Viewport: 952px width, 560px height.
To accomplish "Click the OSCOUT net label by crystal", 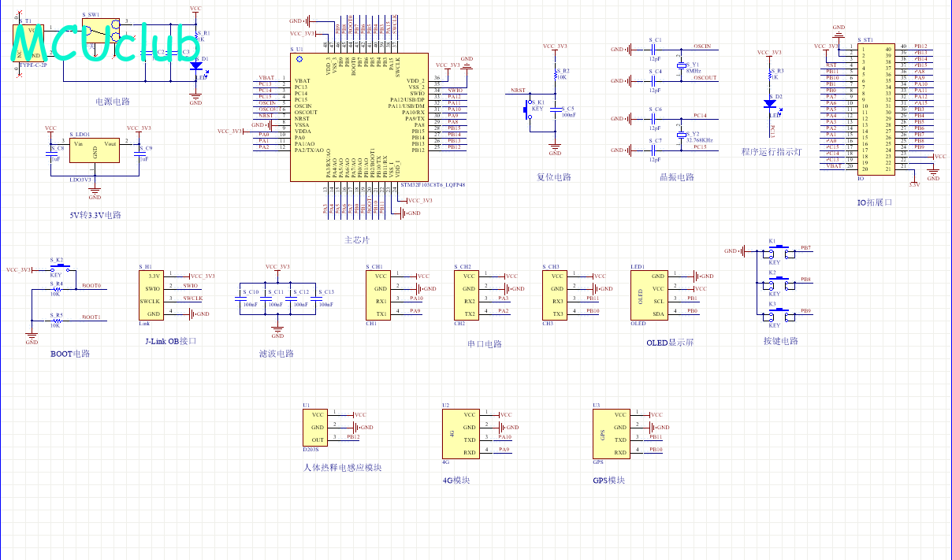I will tap(705, 78).
